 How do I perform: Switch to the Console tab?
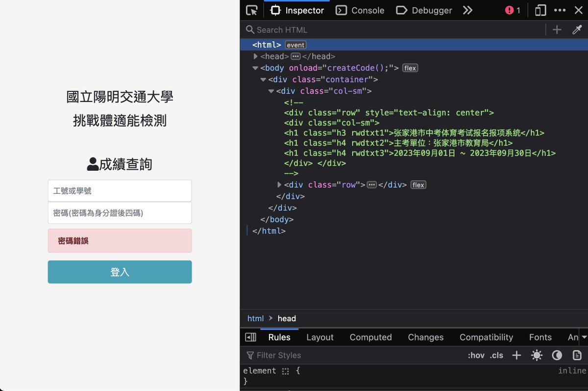[x=360, y=10]
